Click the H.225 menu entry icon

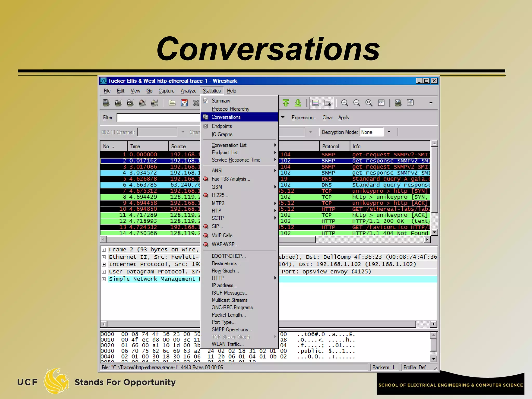pos(206,195)
